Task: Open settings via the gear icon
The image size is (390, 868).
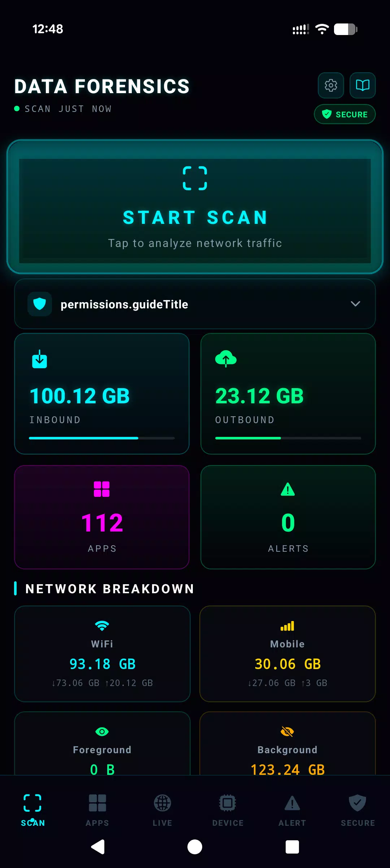Action: pos(331,86)
